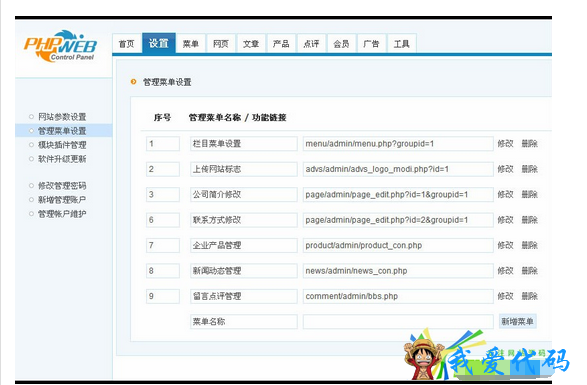This screenshot has height=385, width=587.
Task: Click the PHPWEB Control Panel logo
Action: tap(60, 46)
